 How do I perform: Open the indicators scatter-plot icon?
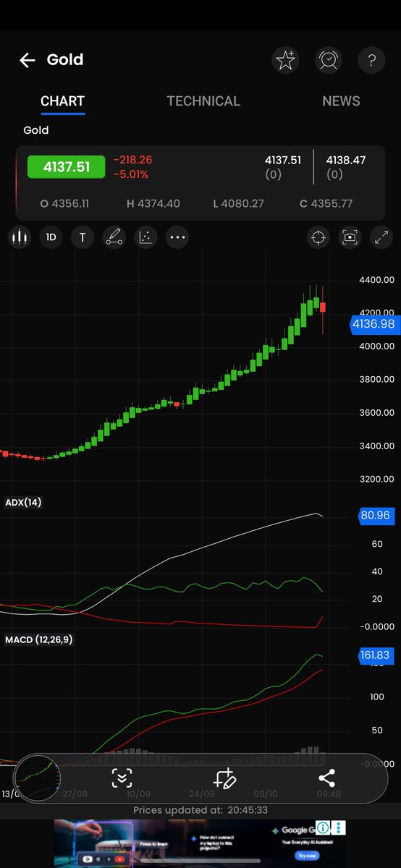click(x=145, y=237)
